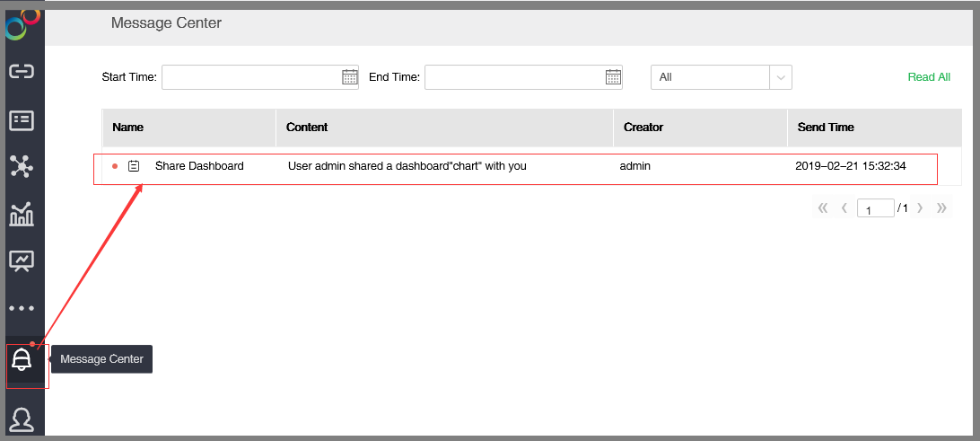Screen dimensions: 980x441
Task: Go to the first page of messages
Action: 822,208
